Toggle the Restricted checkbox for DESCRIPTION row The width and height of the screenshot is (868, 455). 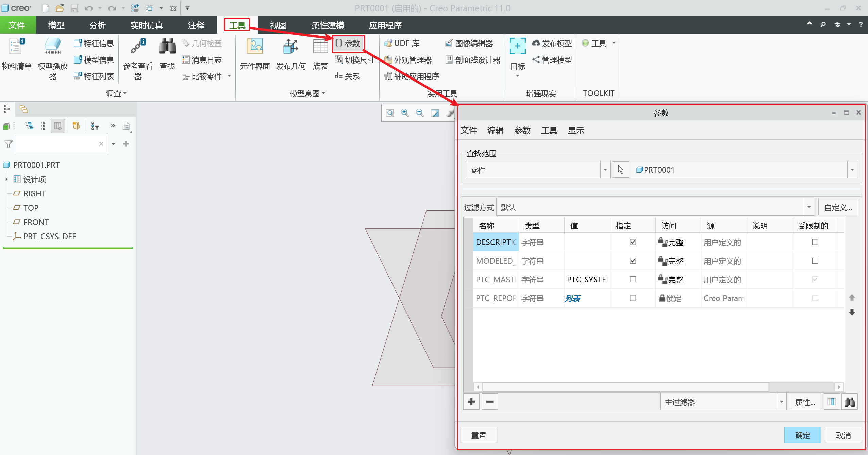(815, 242)
